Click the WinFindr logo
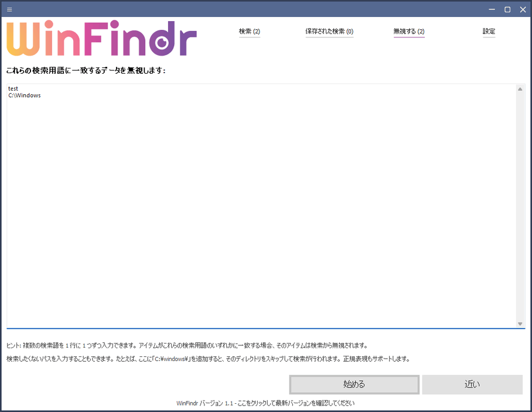532x412 pixels. pos(101,38)
